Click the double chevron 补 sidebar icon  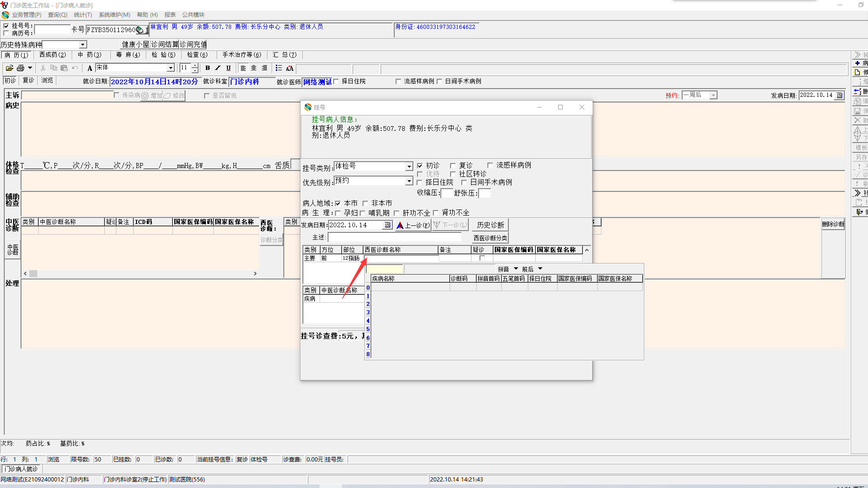point(857,193)
